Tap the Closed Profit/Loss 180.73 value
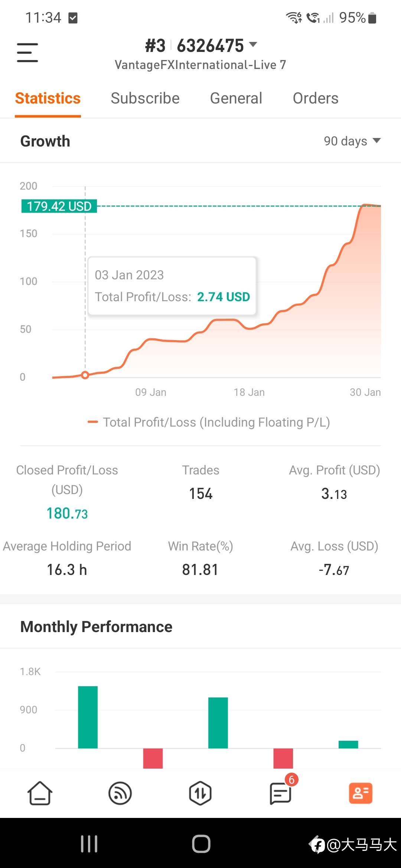 [x=67, y=513]
